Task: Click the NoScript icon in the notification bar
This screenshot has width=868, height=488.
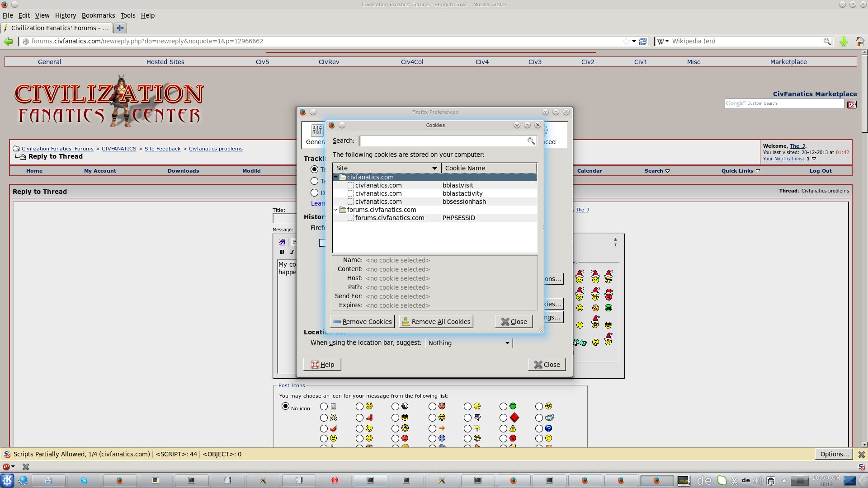Action: click(x=7, y=455)
